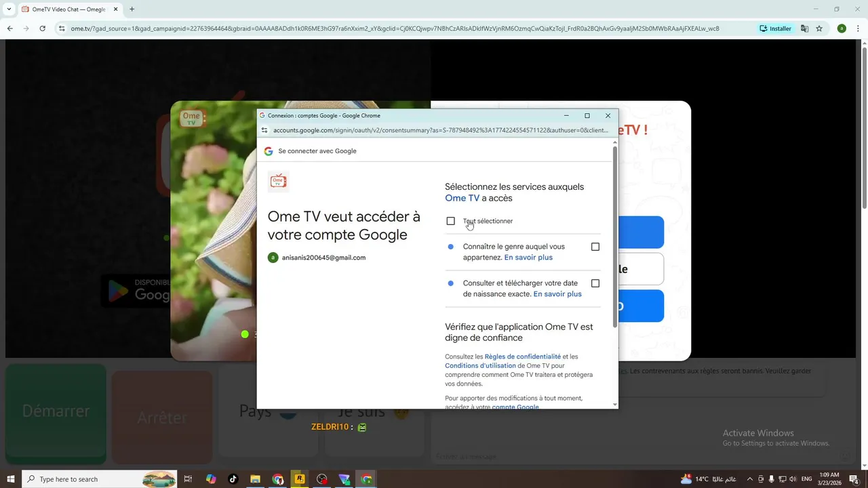Screen dimensions: 868x488
Task: Open the Je suis gender selector
Action: [375, 411]
